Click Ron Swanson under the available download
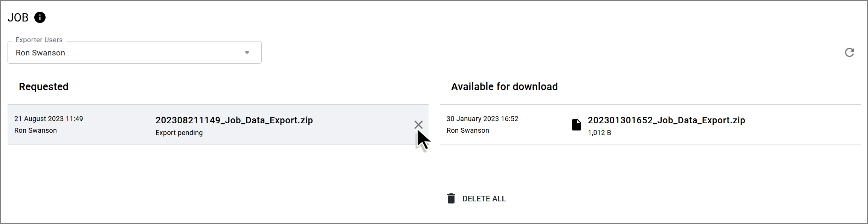 coord(468,130)
